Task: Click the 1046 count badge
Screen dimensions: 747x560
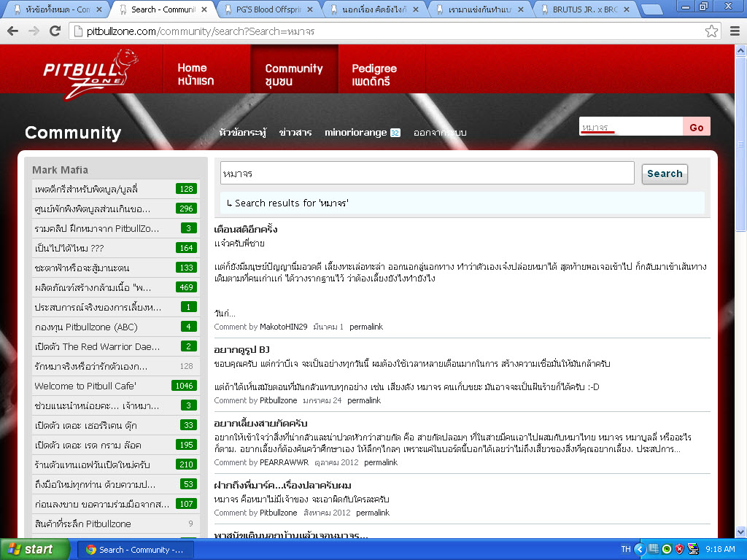Action: click(185, 386)
